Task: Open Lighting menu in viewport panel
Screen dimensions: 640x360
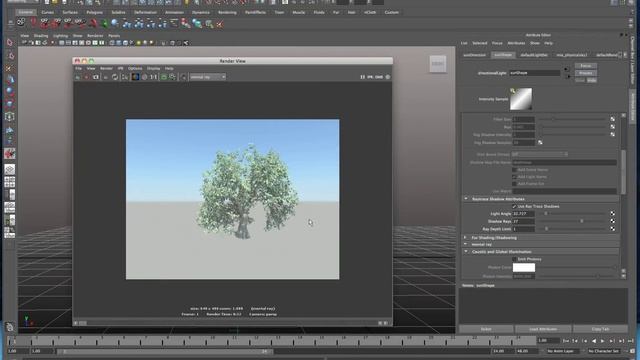Action: pos(60,36)
